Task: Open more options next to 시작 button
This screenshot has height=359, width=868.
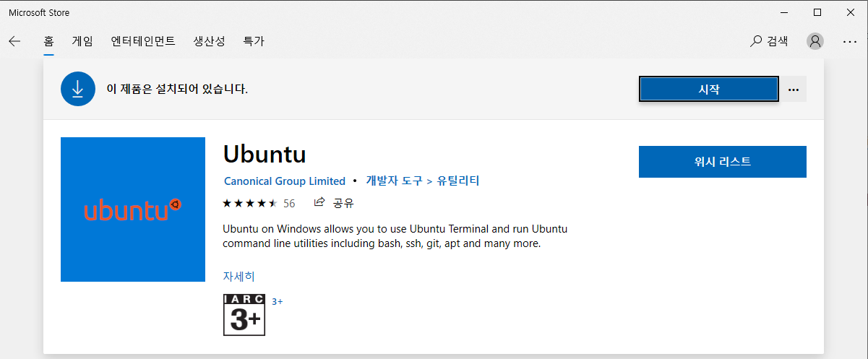Action: pos(794,90)
